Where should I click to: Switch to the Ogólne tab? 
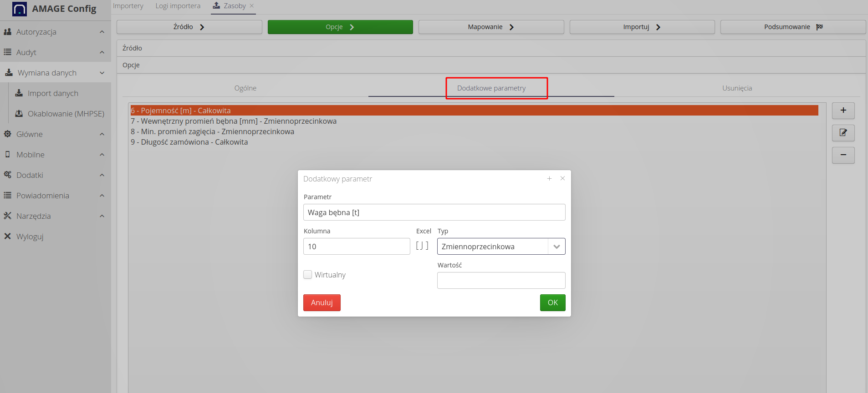click(245, 88)
